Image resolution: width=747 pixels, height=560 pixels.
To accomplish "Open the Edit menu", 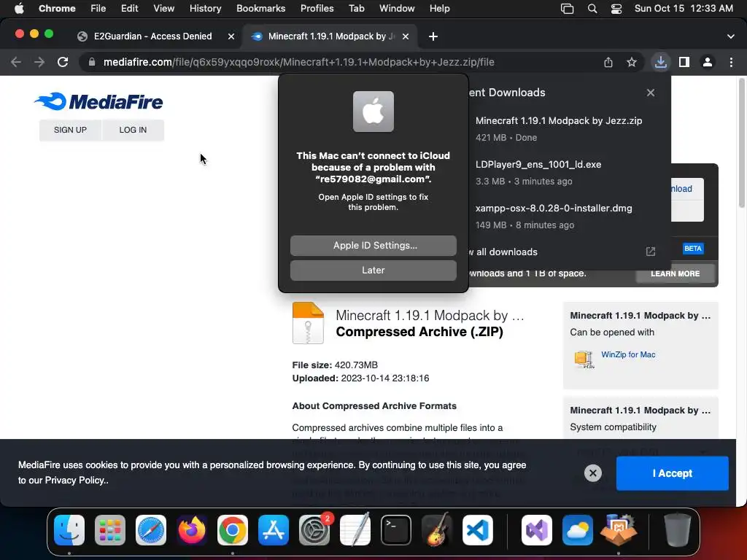I will click(x=129, y=9).
